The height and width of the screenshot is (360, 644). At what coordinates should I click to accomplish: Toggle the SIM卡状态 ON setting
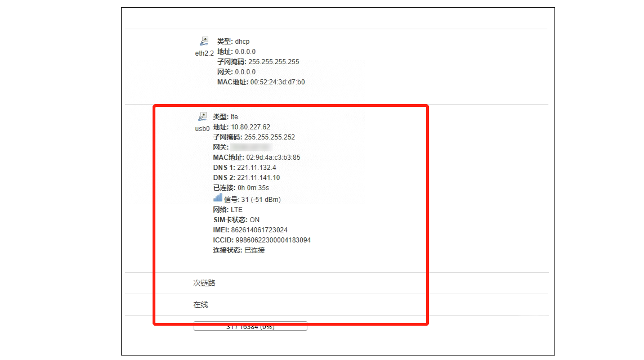[235, 219]
